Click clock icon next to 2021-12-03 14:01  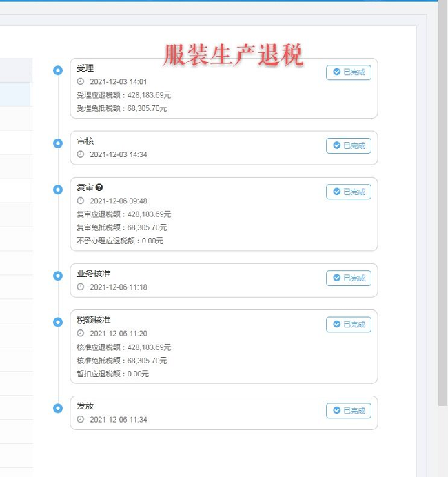pos(80,81)
